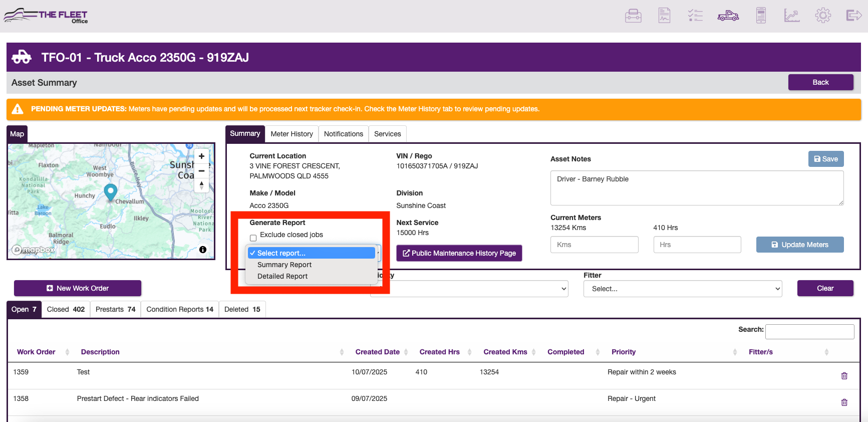
Task: Open the Condition Reports 14 tab
Action: point(180,309)
